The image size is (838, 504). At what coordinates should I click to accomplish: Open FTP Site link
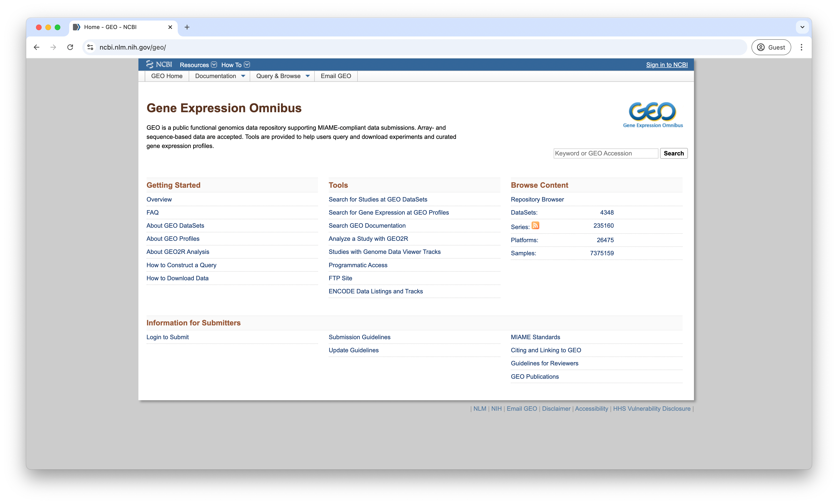pos(340,278)
